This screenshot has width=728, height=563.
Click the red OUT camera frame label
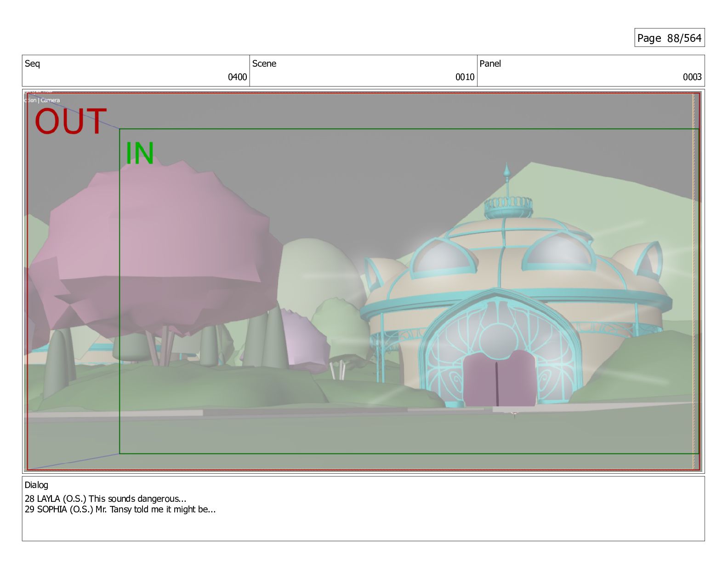(x=70, y=121)
